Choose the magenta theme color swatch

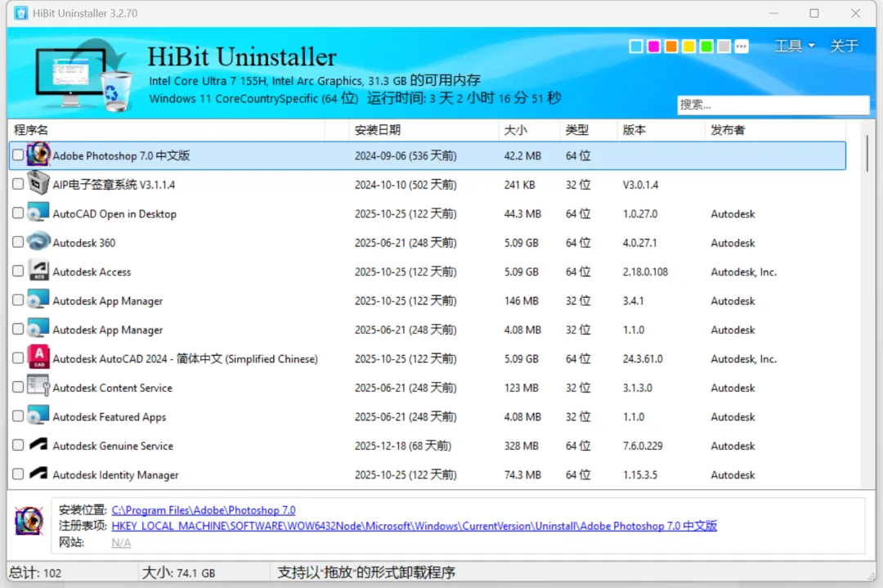(x=653, y=46)
